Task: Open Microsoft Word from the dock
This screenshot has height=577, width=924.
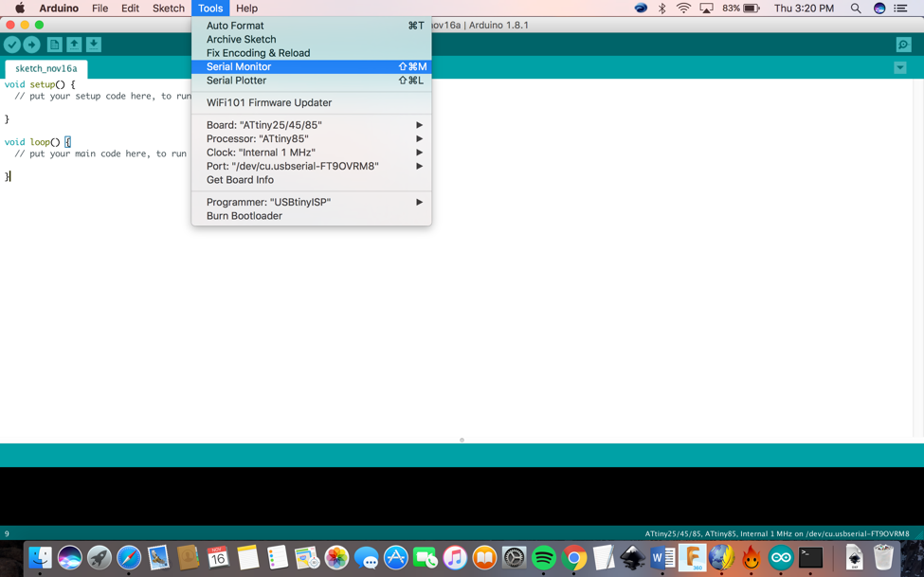Action: (x=663, y=557)
